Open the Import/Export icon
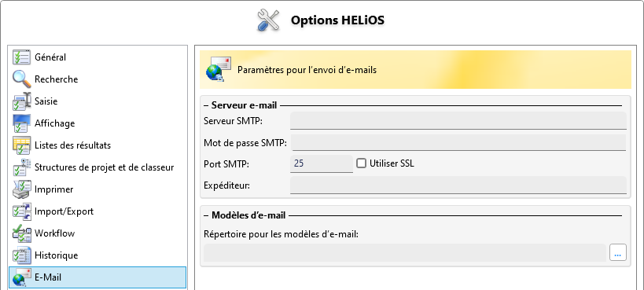Screen dimensions: 644x290 (21, 211)
